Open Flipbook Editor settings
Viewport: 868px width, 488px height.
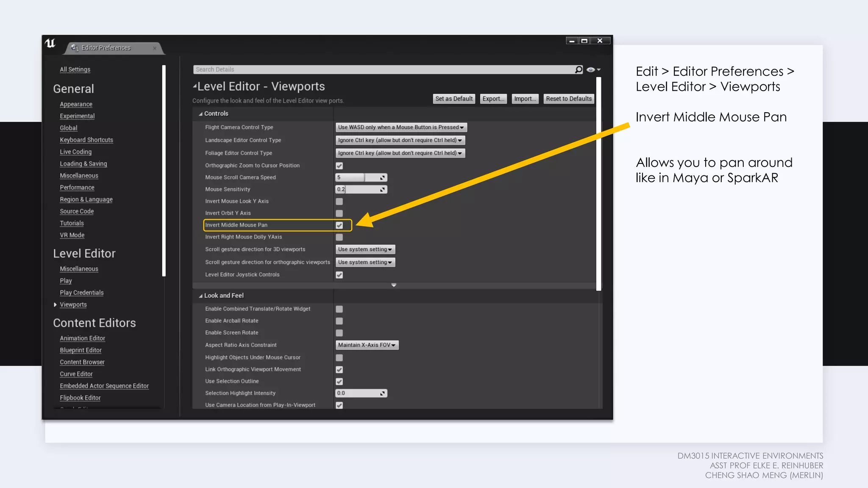point(80,398)
